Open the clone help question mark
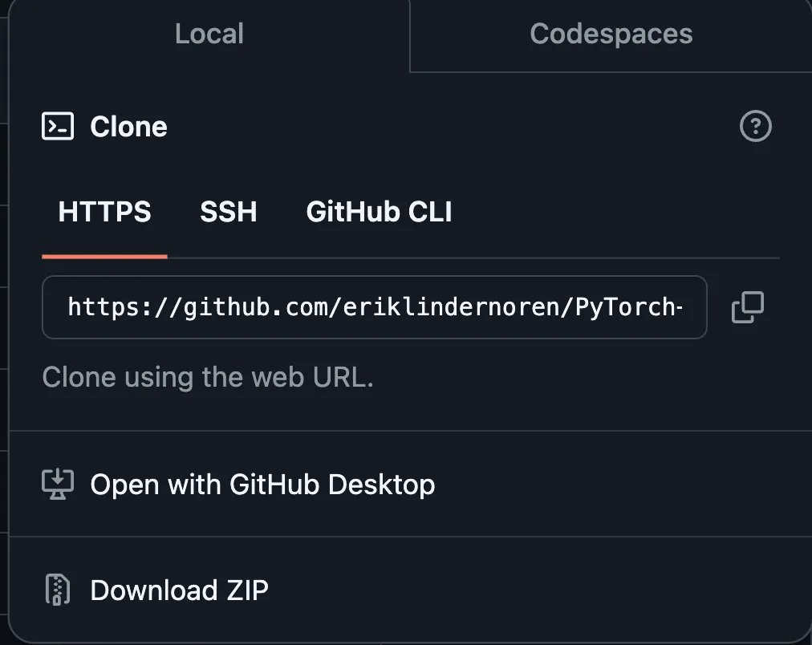Image resolution: width=812 pixels, height=645 pixels. pos(755,127)
